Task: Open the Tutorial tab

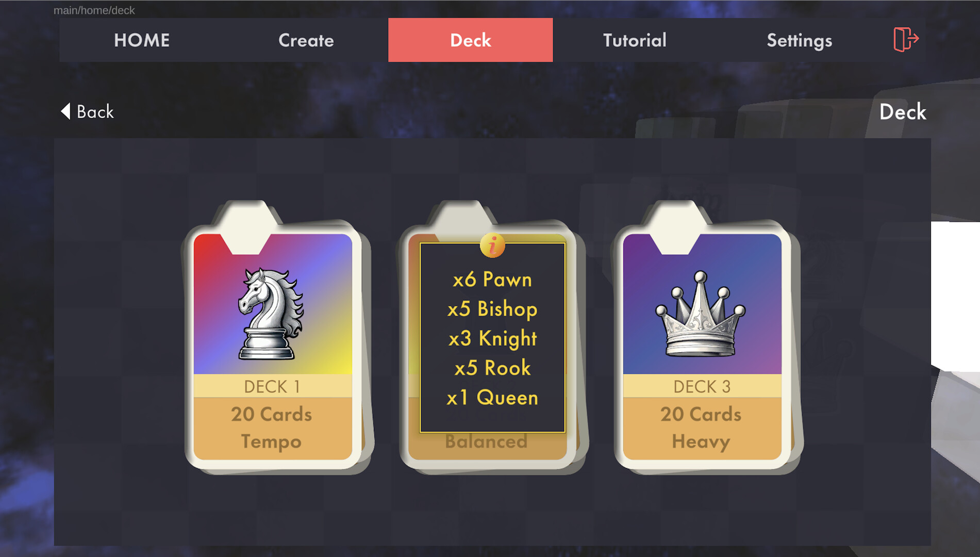Action: (x=635, y=40)
